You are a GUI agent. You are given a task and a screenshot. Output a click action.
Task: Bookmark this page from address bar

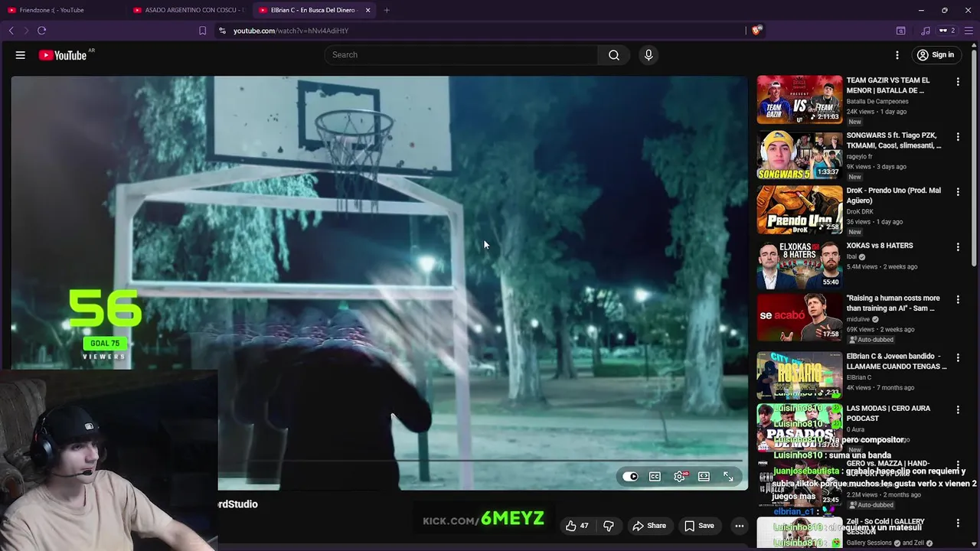[202, 31]
